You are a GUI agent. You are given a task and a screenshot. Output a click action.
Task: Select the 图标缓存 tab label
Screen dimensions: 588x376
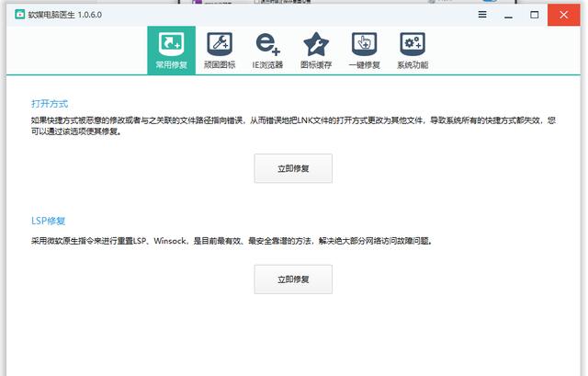pyautogui.click(x=315, y=65)
